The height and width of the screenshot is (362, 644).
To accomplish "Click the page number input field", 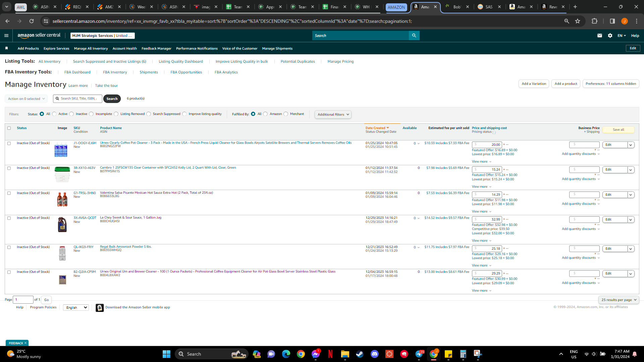I will [x=23, y=300].
